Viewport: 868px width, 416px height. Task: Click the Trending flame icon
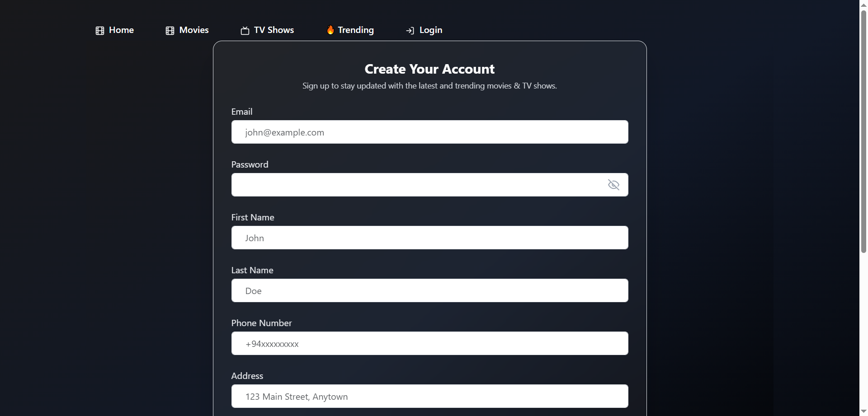(x=330, y=30)
